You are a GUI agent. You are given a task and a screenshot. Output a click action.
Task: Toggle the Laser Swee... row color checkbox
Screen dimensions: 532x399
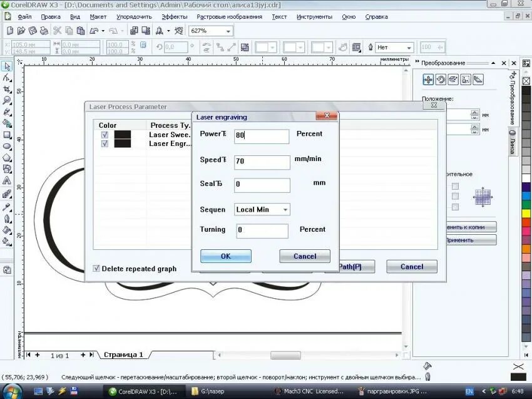(105, 135)
